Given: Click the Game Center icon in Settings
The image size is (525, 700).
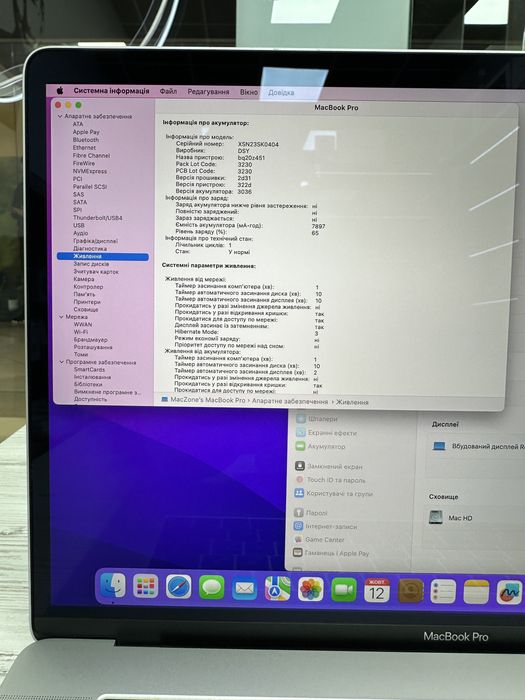Looking at the screenshot, I should click(298, 540).
